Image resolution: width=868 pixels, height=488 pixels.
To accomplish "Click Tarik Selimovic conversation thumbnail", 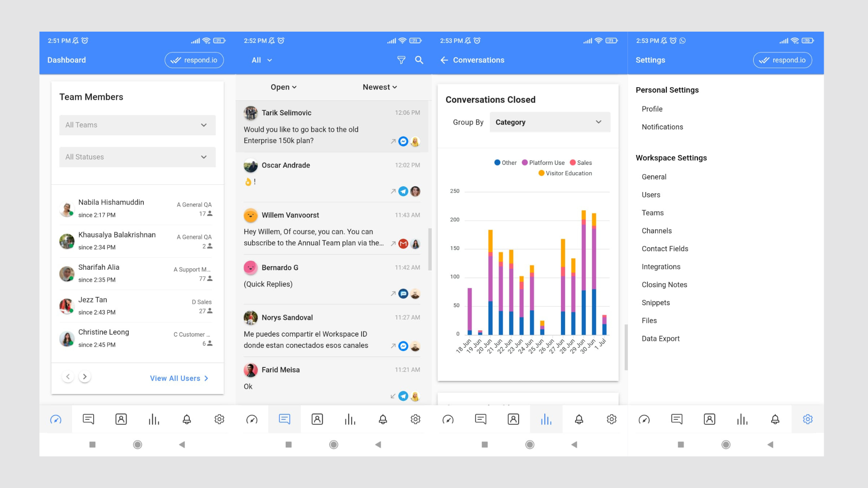I will (250, 112).
